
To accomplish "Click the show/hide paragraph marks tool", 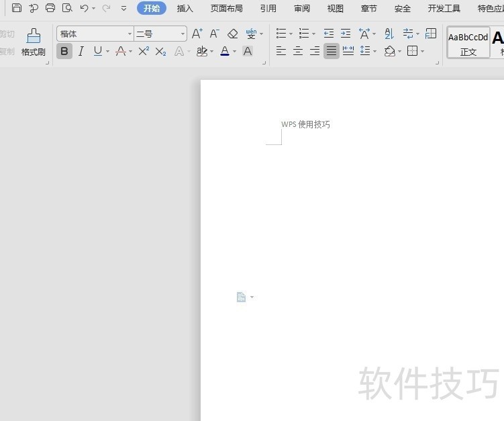I will pyautogui.click(x=408, y=34).
